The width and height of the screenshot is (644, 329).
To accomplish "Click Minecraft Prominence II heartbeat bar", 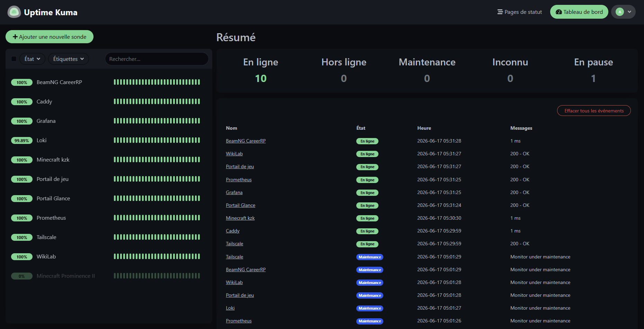I will point(157,276).
